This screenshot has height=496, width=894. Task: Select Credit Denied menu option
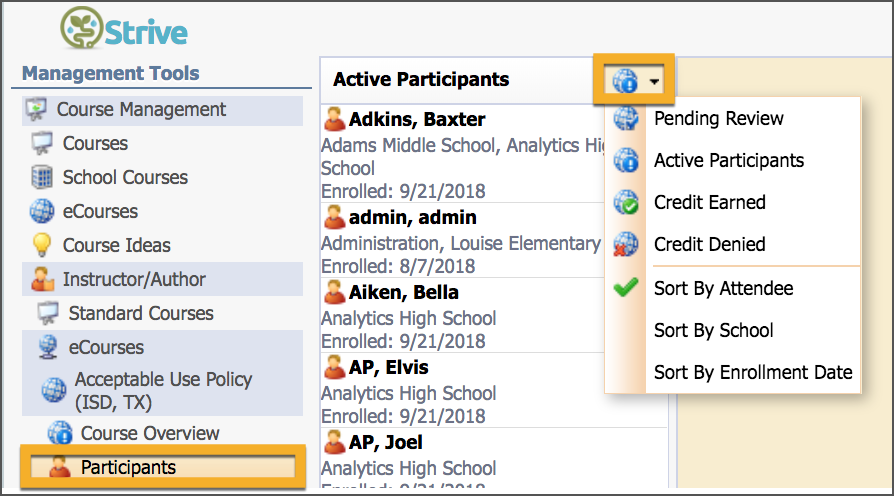tap(709, 245)
